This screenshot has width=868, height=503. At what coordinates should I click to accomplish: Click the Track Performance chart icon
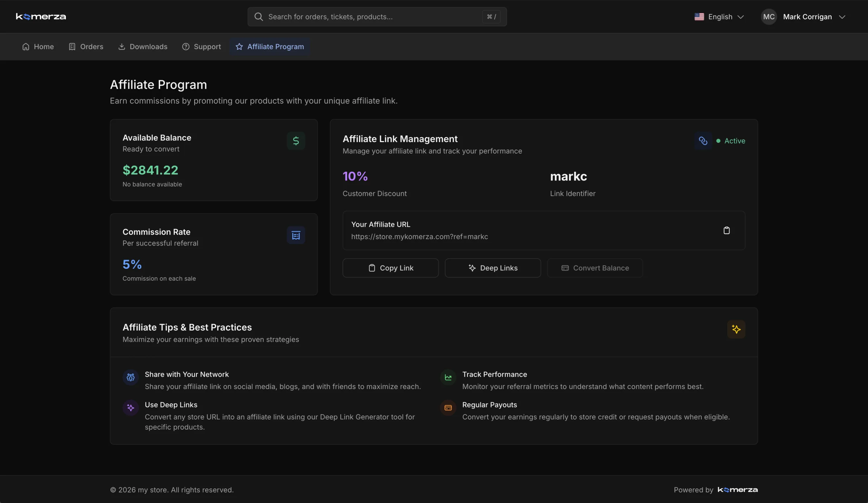tap(448, 377)
